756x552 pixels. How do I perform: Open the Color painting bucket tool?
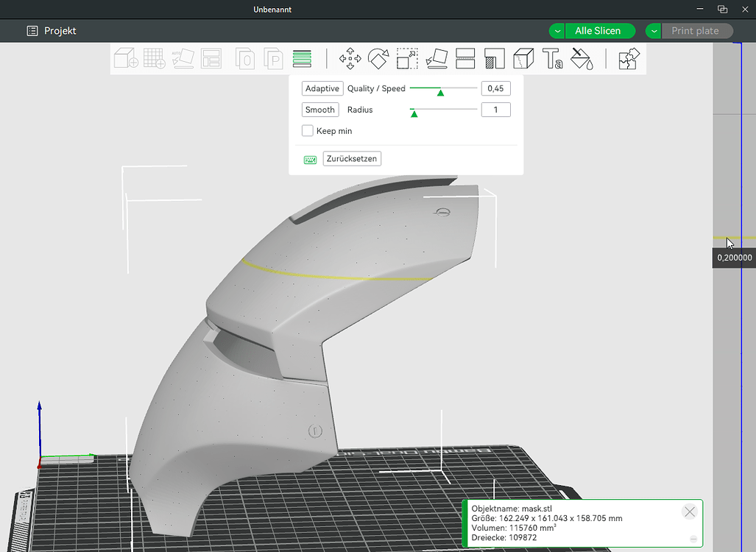tap(582, 58)
